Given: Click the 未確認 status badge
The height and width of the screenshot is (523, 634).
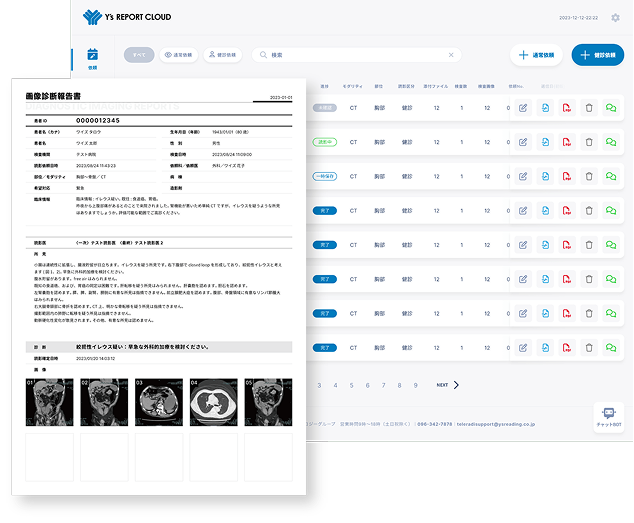Looking at the screenshot, I should (325, 108).
